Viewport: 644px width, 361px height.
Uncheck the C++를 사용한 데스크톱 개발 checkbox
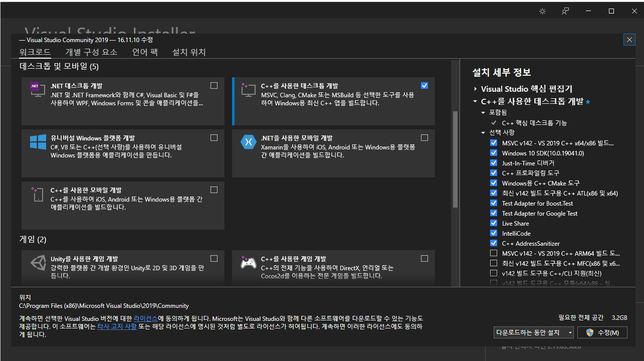coord(424,86)
